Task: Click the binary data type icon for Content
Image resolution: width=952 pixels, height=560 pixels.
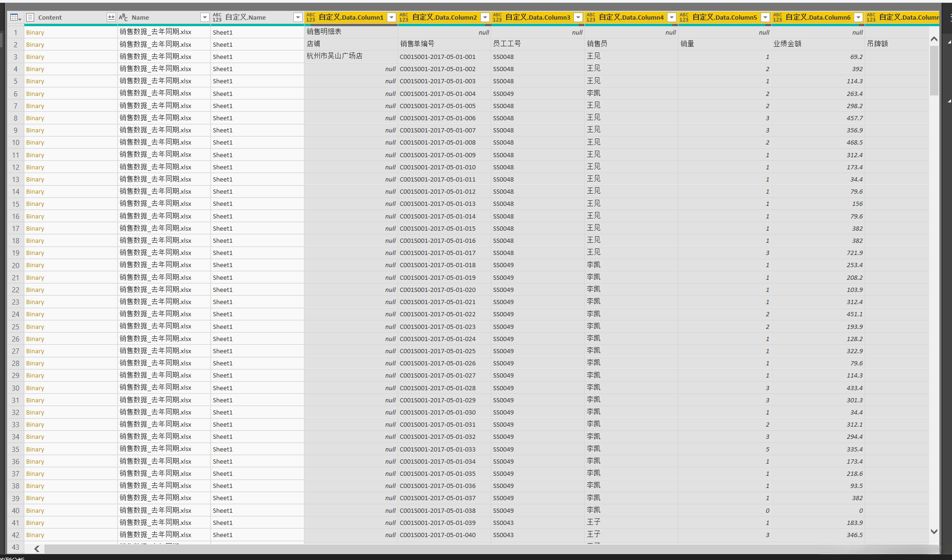Action: 30,17
